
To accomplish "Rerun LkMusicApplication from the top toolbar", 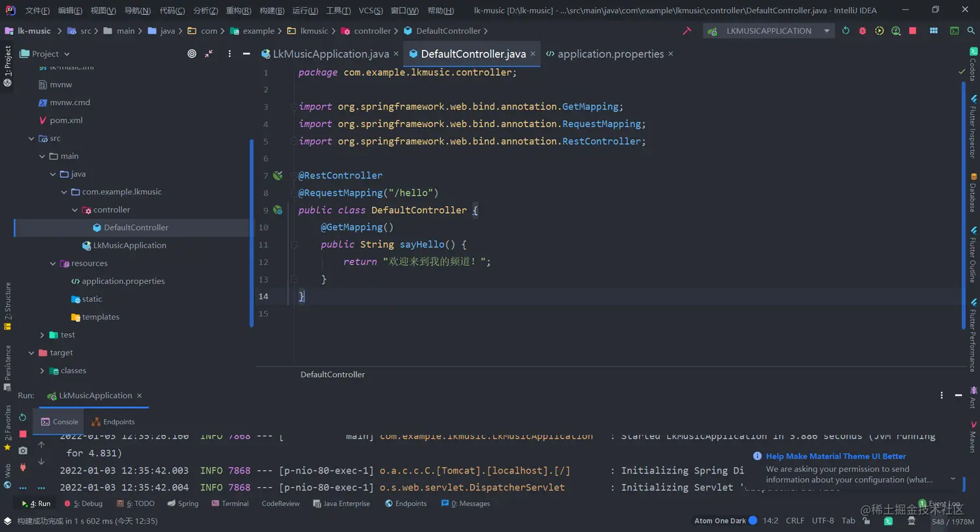I will pos(845,30).
